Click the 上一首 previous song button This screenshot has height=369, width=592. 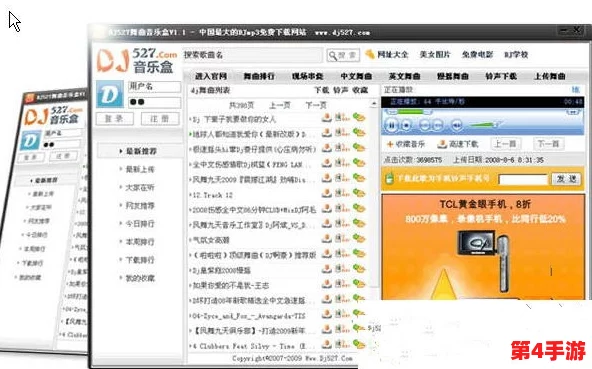(x=506, y=144)
